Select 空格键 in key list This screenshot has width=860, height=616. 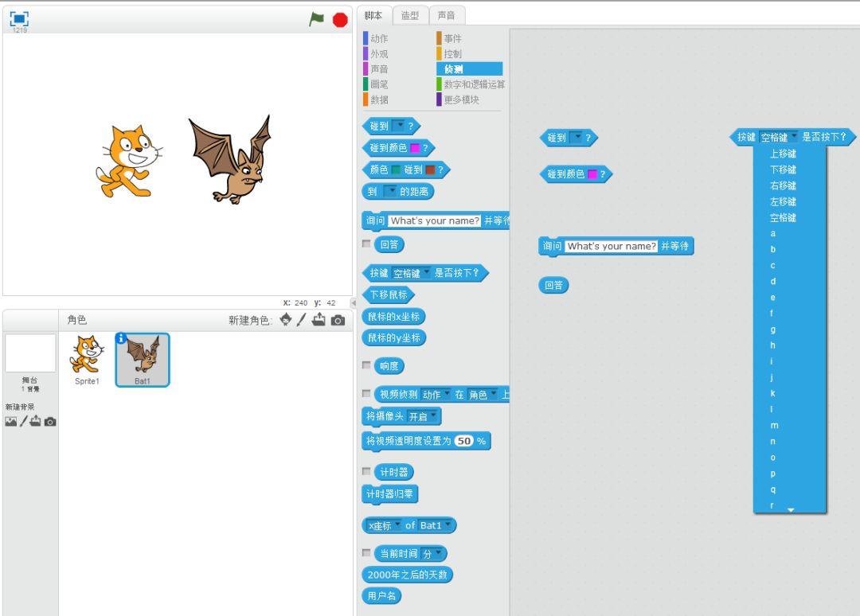click(x=790, y=217)
